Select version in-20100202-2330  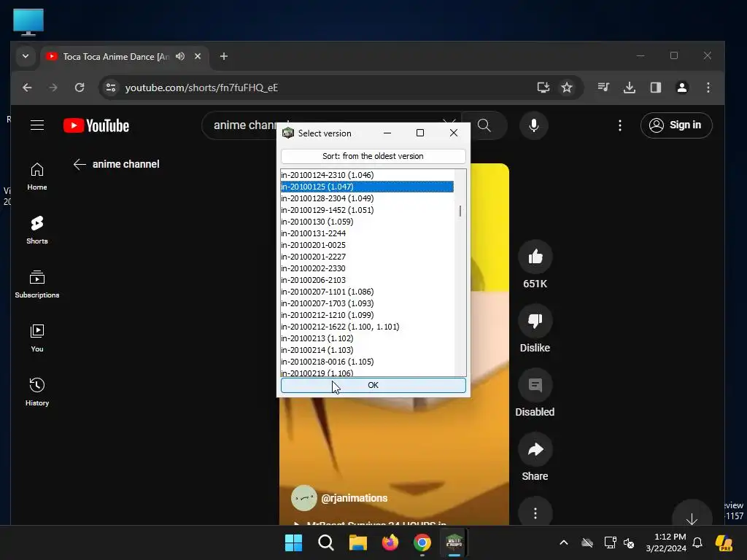tap(367, 268)
